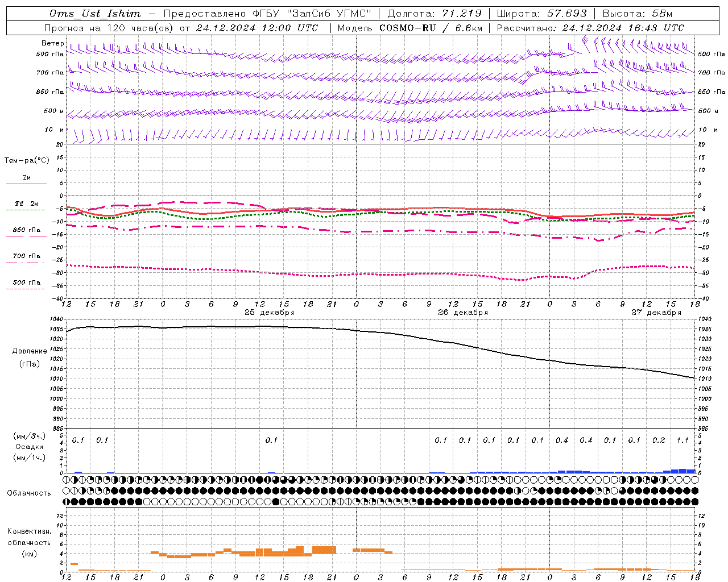Screen dimensions: 728x582
Task: Click the (гПа) unit label under Давление
Action: (30, 364)
